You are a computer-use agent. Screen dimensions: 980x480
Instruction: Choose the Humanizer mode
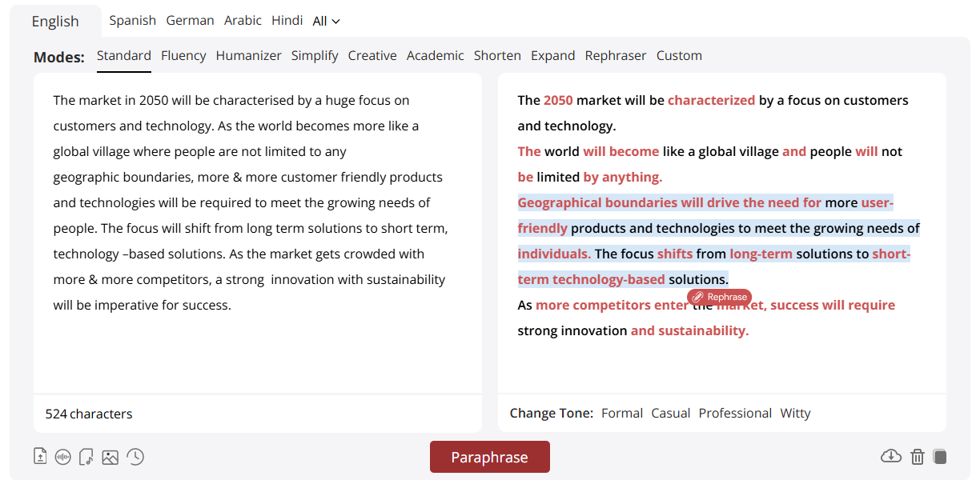click(248, 55)
